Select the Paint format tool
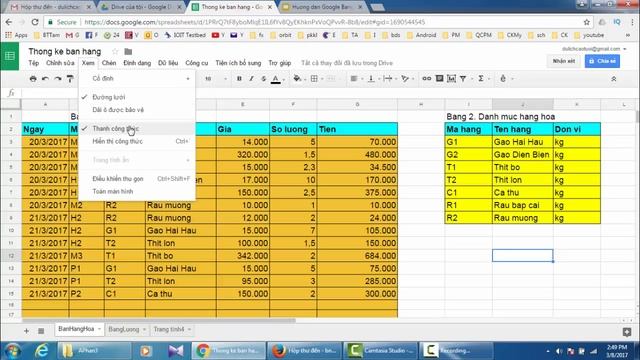Image resolution: width=640 pixels, height=360 pixels. 70,79
